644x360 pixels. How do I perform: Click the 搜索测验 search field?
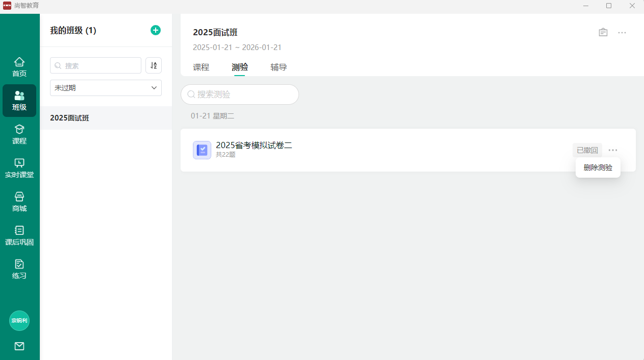(240, 94)
